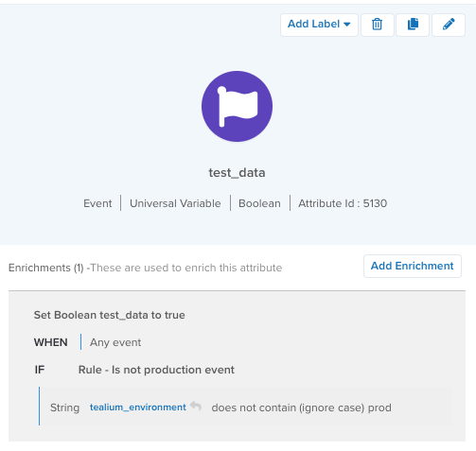This screenshot has width=476, height=451.
Task: Click the 'Any event' WHEN condition
Action: [115, 342]
